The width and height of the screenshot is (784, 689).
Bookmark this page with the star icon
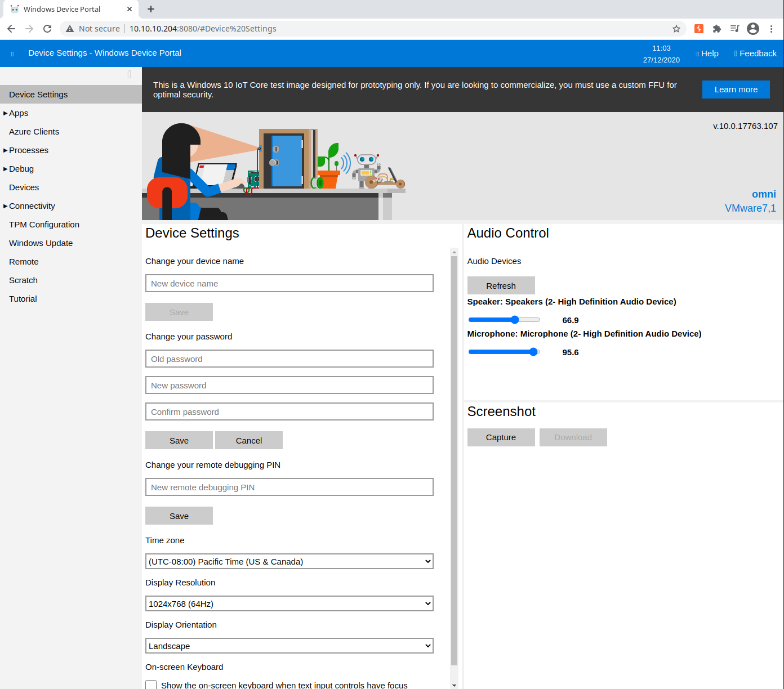(676, 29)
